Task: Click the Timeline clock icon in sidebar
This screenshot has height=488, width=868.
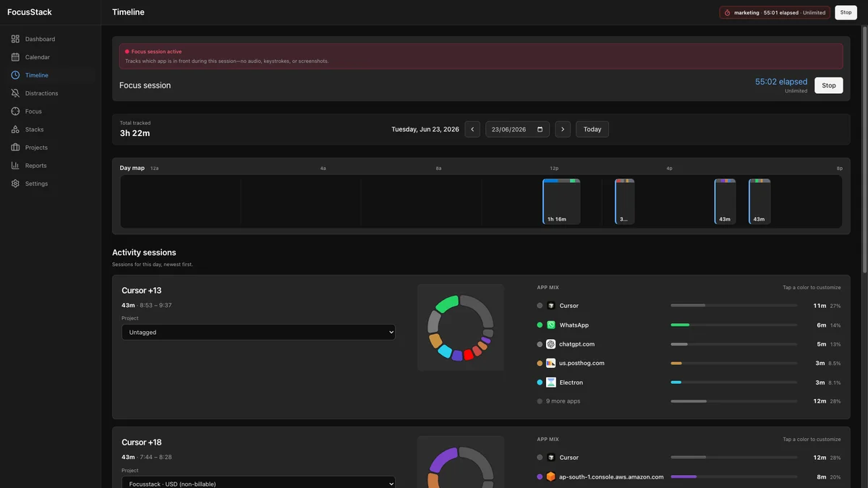Action: coord(15,75)
